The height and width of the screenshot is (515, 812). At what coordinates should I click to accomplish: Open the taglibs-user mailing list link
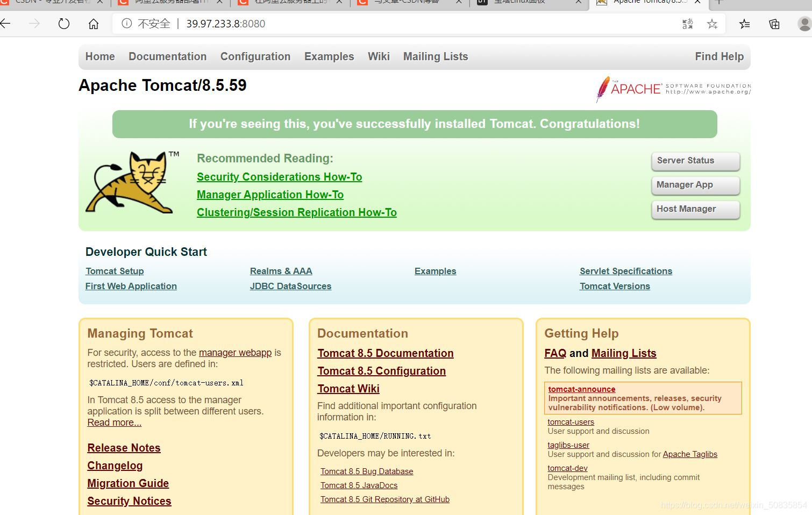[568, 445]
